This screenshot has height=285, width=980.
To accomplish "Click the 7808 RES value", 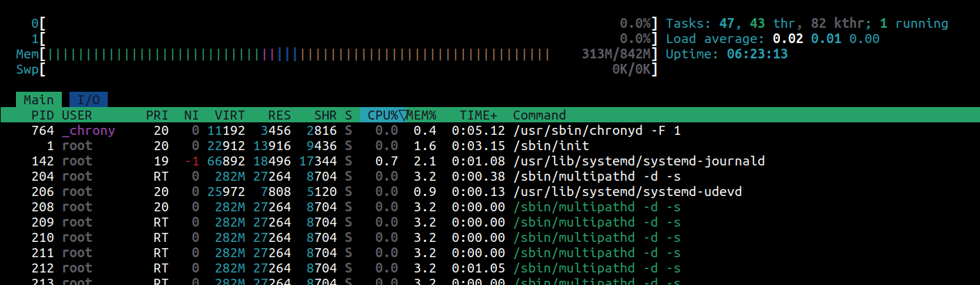I will (x=276, y=192).
